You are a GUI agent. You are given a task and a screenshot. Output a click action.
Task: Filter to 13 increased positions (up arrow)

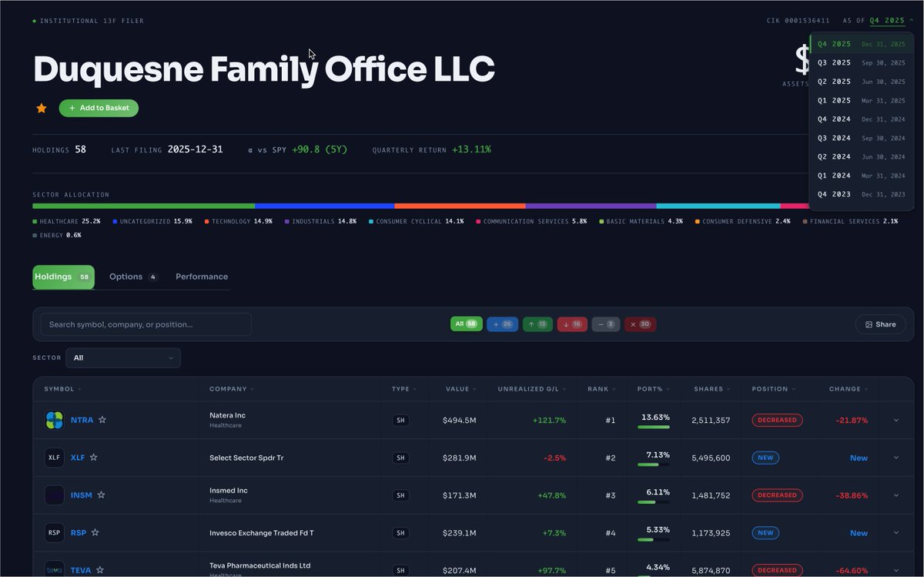[x=537, y=324]
